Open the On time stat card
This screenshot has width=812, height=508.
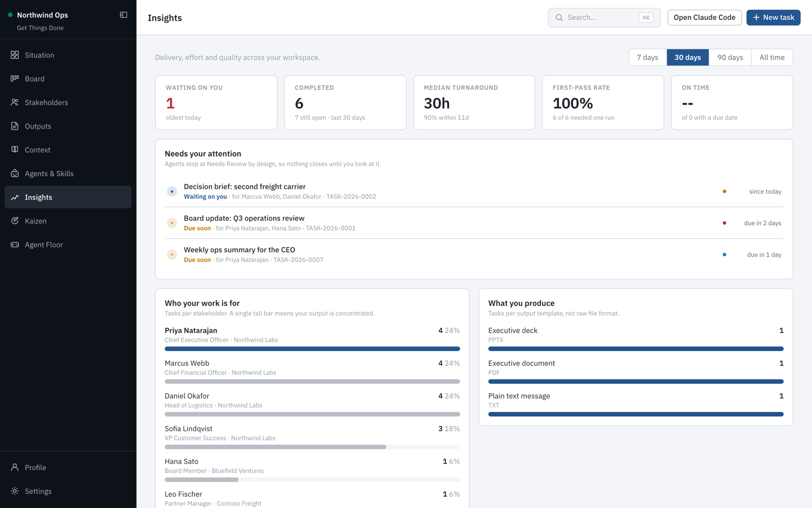coord(732,103)
